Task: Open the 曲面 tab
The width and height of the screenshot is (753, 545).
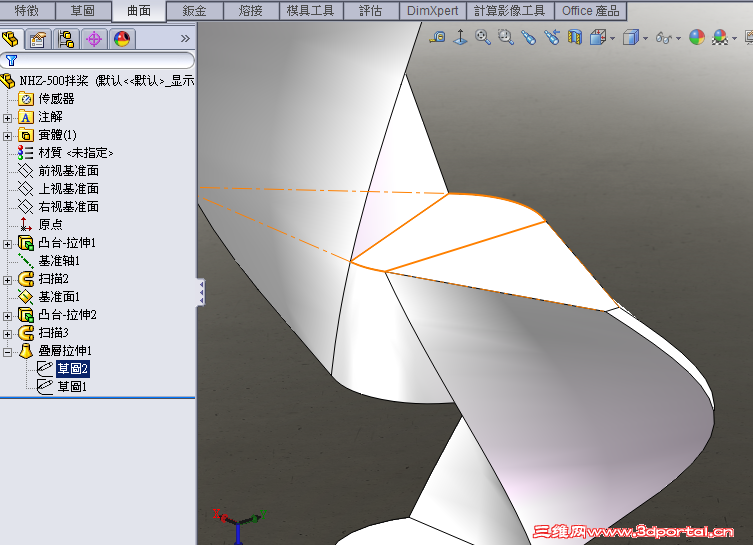Action: [139, 11]
